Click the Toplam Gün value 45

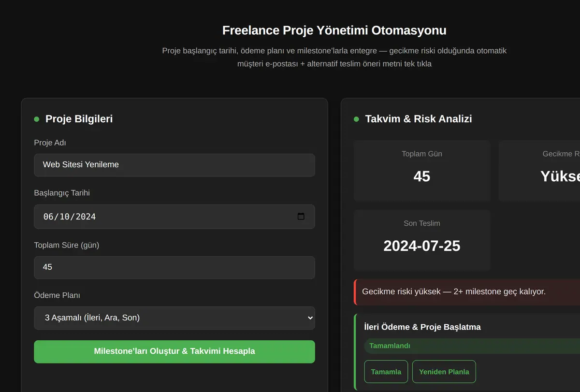[x=422, y=176]
